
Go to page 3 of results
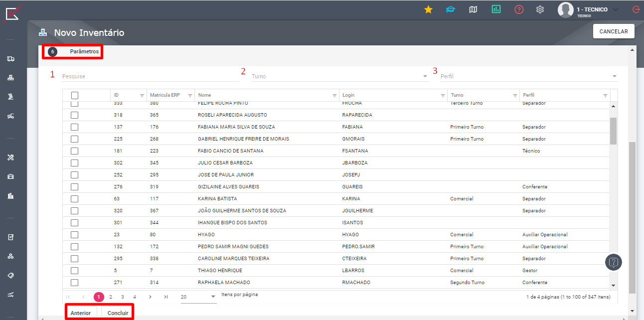click(x=123, y=297)
